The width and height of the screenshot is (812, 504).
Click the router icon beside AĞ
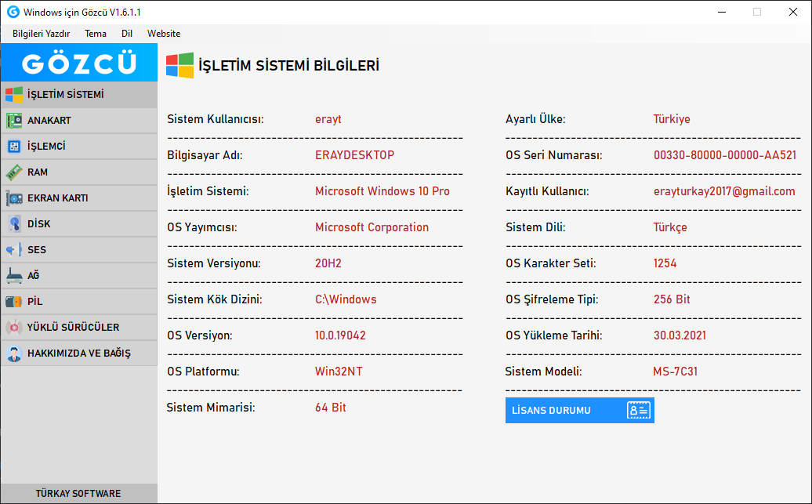click(14, 276)
